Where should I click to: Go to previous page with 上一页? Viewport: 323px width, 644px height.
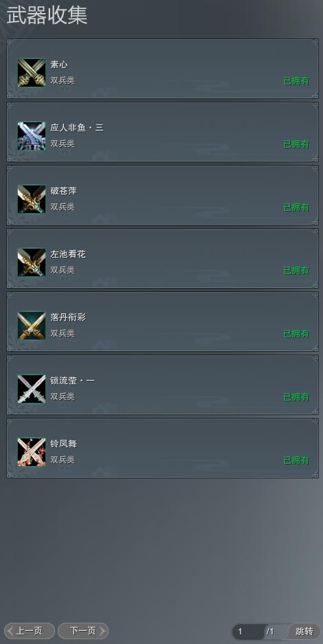pyautogui.click(x=30, y=631)
